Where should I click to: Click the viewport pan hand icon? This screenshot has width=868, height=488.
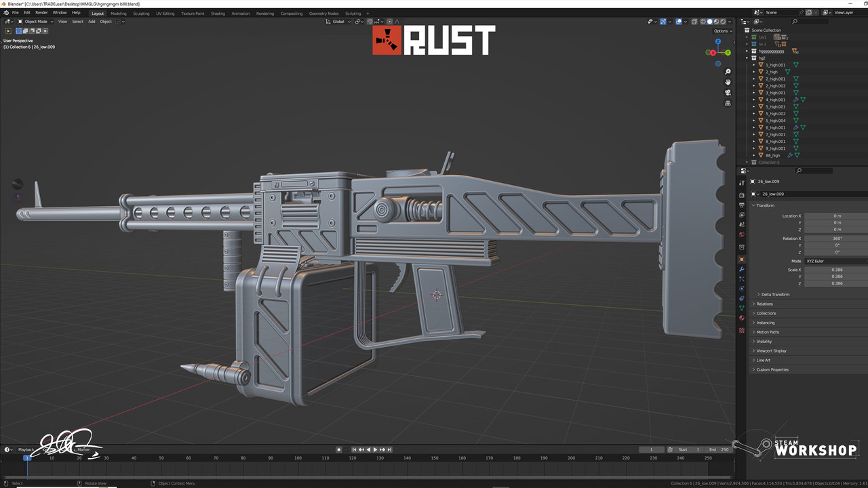pos(728,82)
